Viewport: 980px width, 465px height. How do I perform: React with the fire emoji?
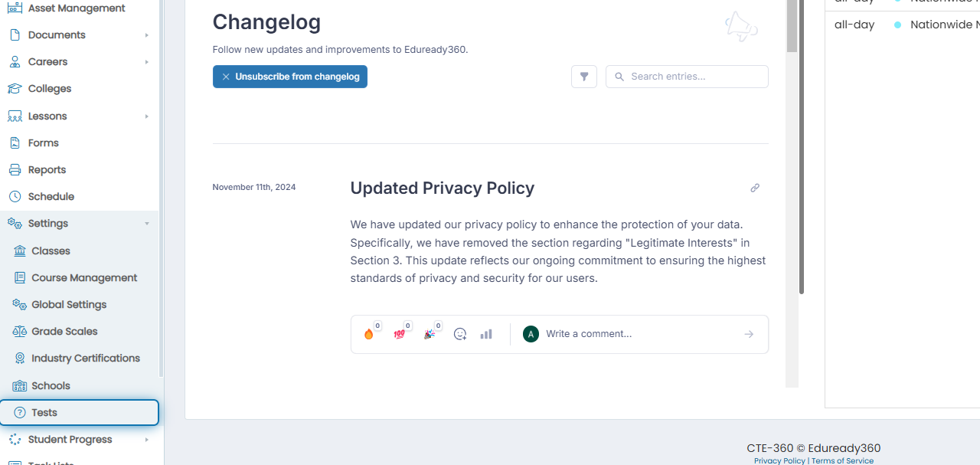tap(369, 334)
